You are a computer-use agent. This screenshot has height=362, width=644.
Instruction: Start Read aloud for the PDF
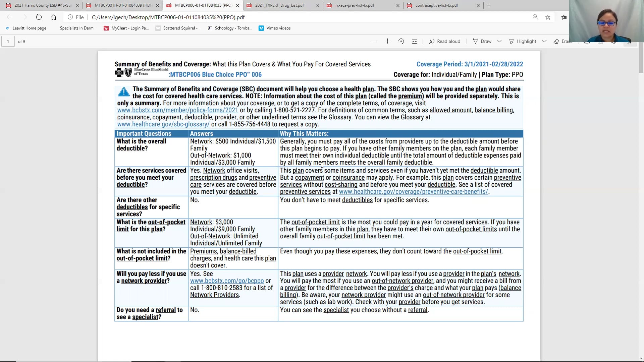pos(444,41)
